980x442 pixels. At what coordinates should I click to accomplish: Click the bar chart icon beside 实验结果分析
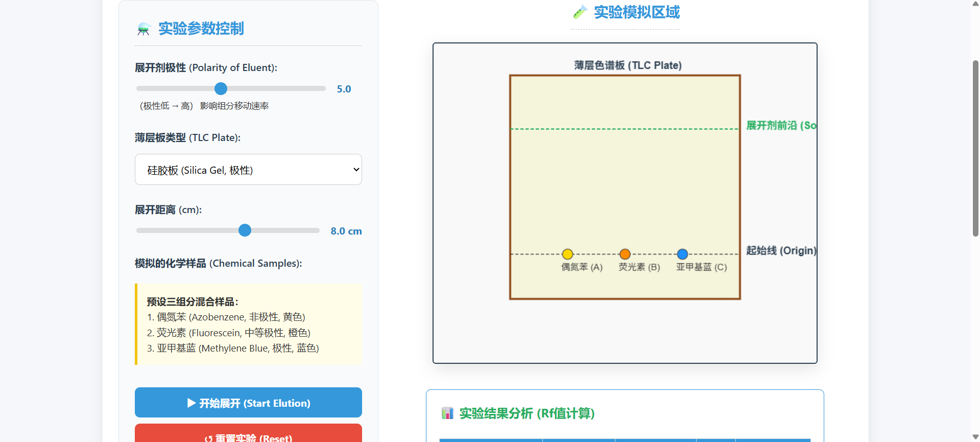point(447,413)
